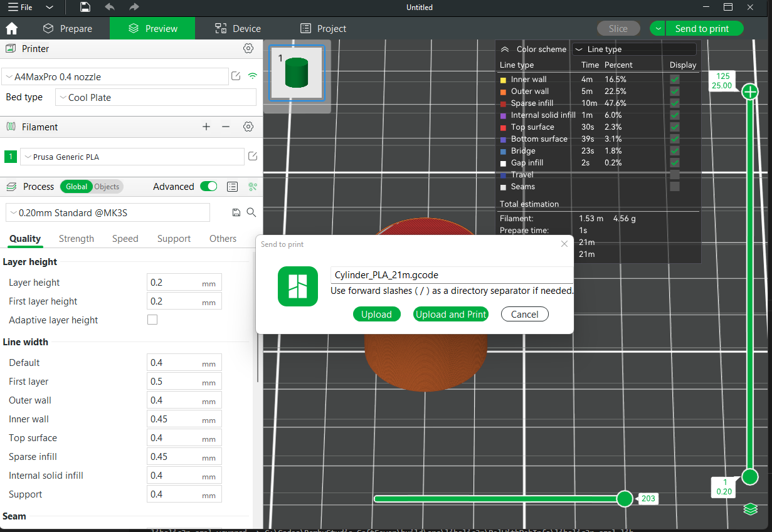Open the Strength settings tab

pos(77,239)
